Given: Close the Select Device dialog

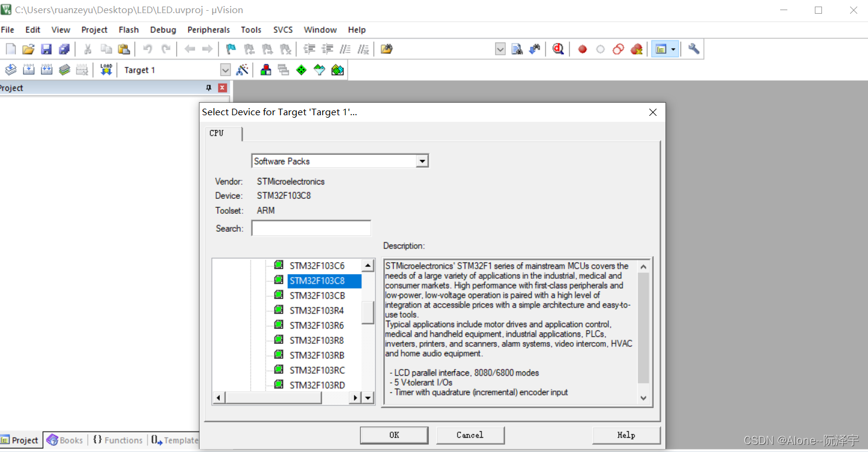Looking at the screenshot, I should [653, 112].
